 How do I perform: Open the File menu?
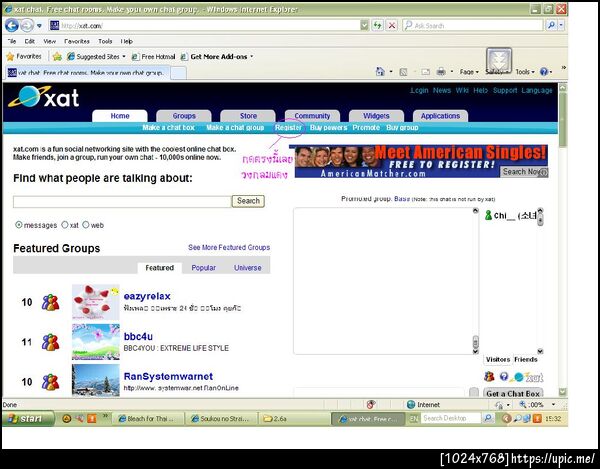point(12,41)
